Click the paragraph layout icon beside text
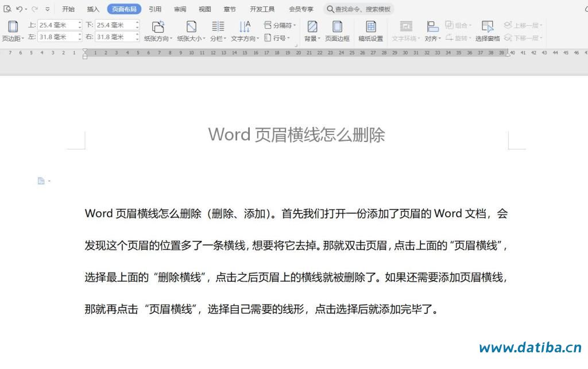Viewport: 588px width, 369px height. point(41,181)
